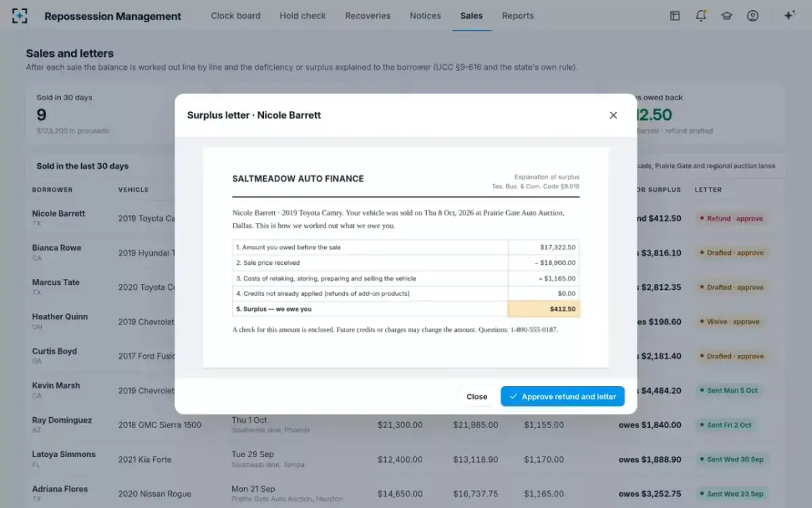
Task: Click the highlighted $412.50 surplus cell
Action: pos(544,309)
